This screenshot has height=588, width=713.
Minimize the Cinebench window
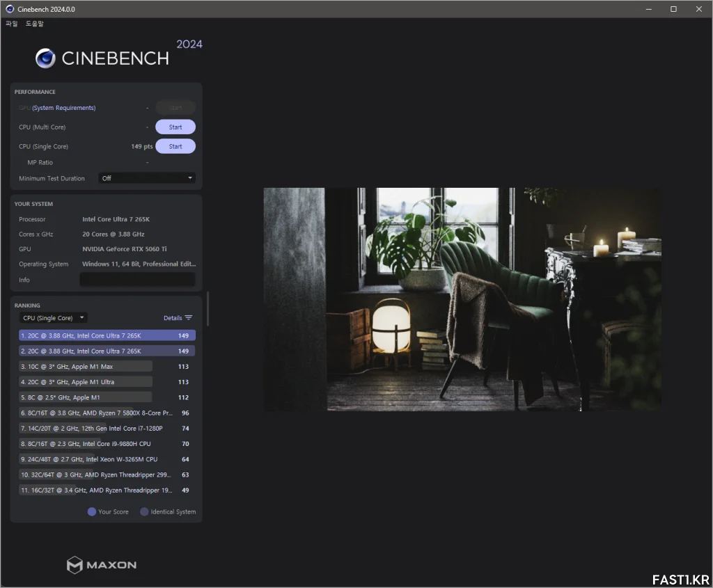649,9
